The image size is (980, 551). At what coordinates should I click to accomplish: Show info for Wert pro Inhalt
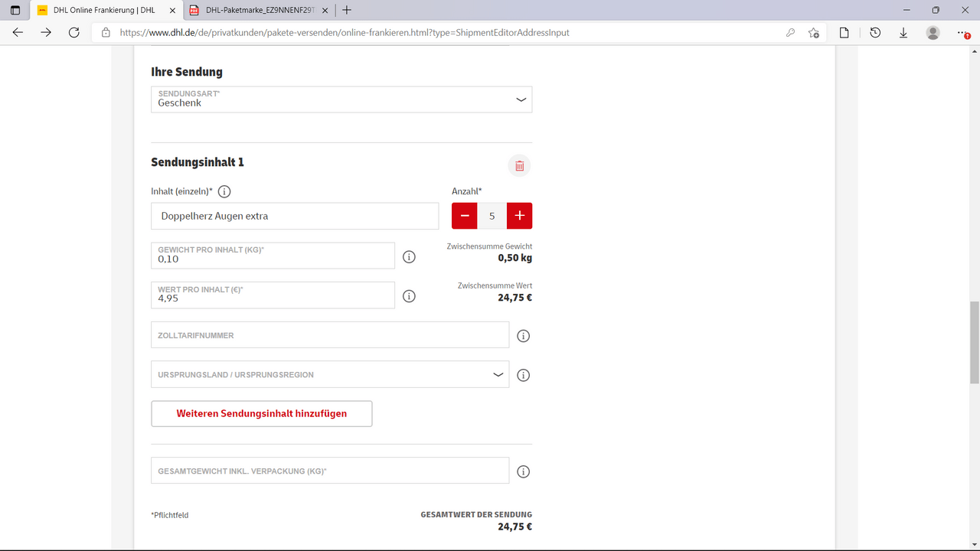[x=409, y=295]
